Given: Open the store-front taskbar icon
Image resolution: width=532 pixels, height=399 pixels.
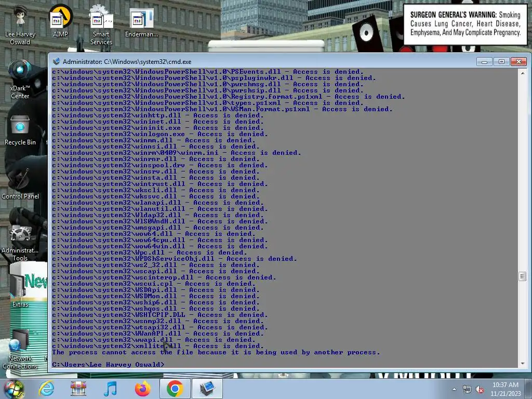Looking at the screenshot, I should click(x=78, y=389).
